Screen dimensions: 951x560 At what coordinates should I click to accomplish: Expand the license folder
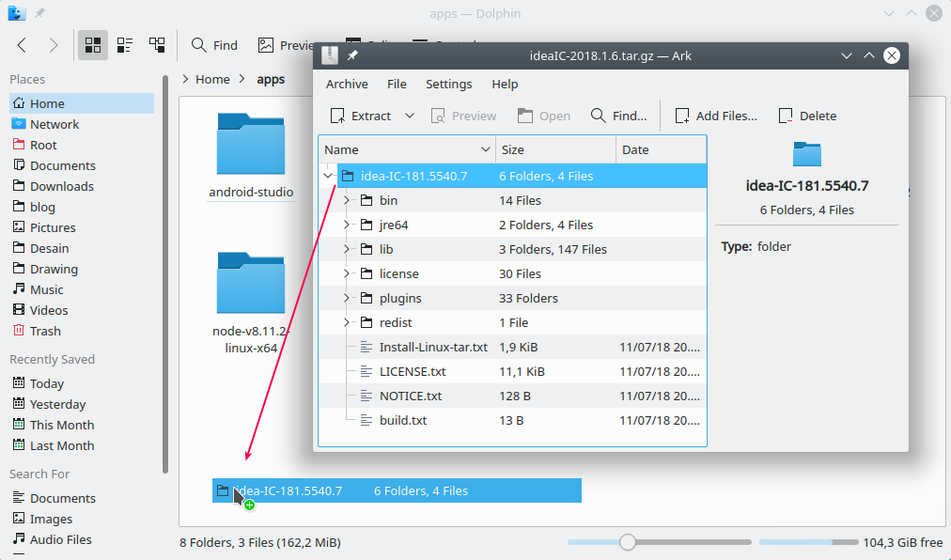click(347, 273)
